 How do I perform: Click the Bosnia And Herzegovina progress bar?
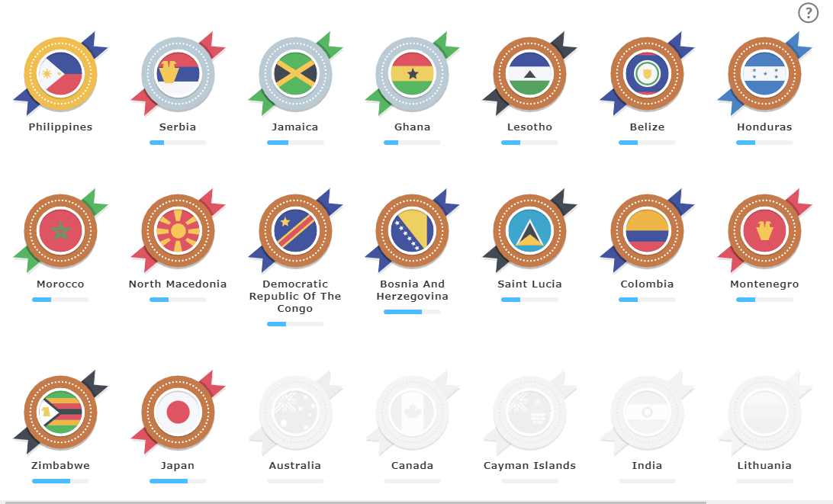coord(412,312)
